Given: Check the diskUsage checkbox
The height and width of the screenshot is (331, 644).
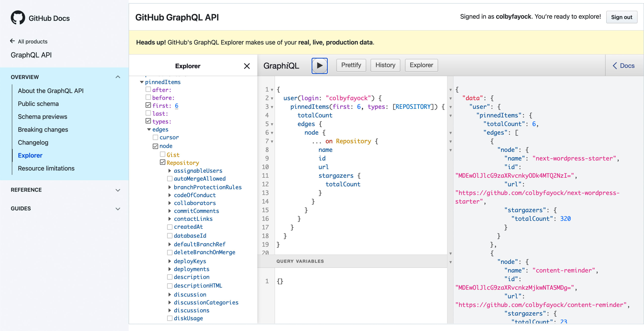Looking at the screenshot, I should pos(170,318).
